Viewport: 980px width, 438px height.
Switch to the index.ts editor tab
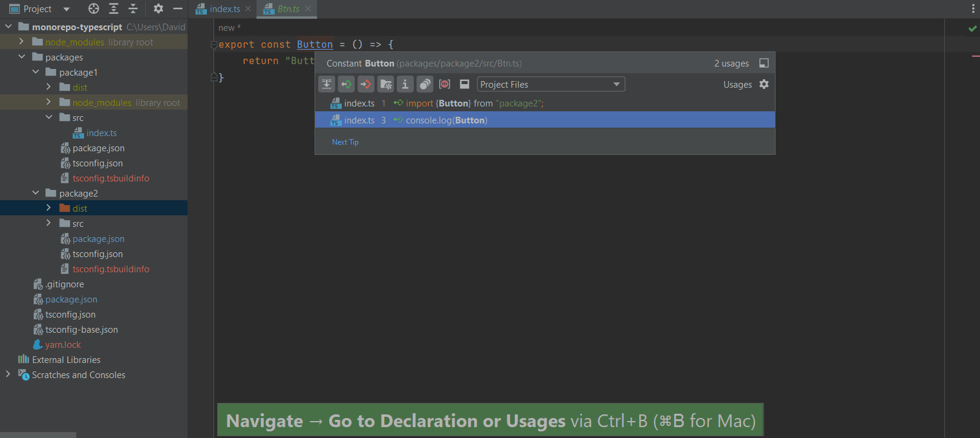click(224, 9)
